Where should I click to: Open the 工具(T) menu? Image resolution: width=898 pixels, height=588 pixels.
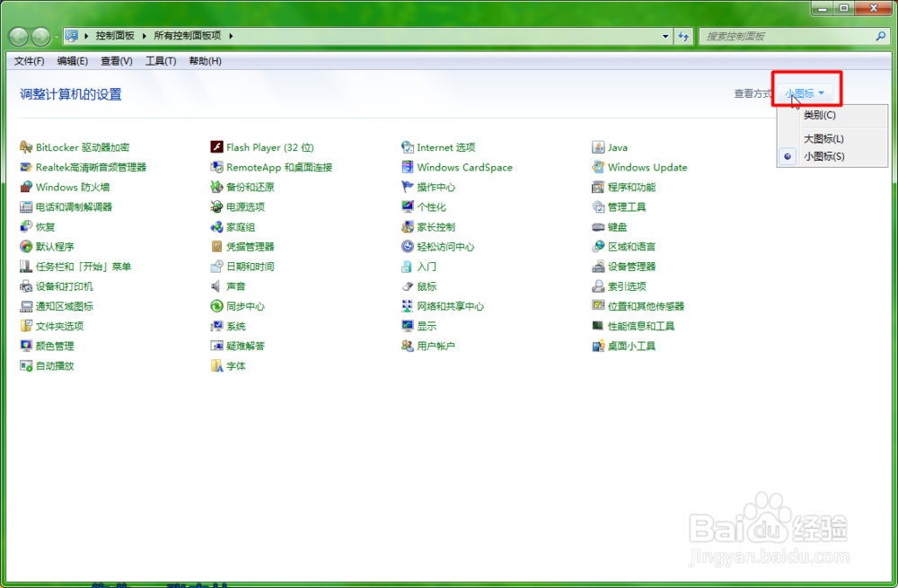point(162,60)
